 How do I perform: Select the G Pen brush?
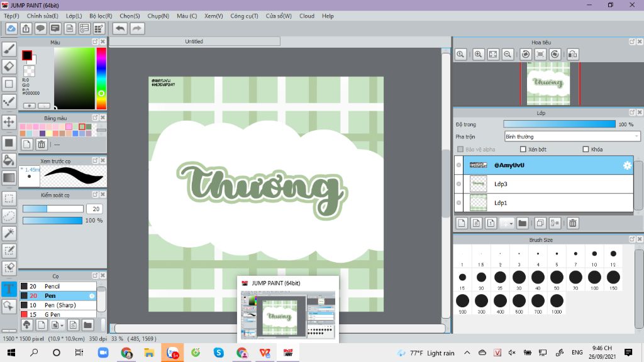coord(58,314)
